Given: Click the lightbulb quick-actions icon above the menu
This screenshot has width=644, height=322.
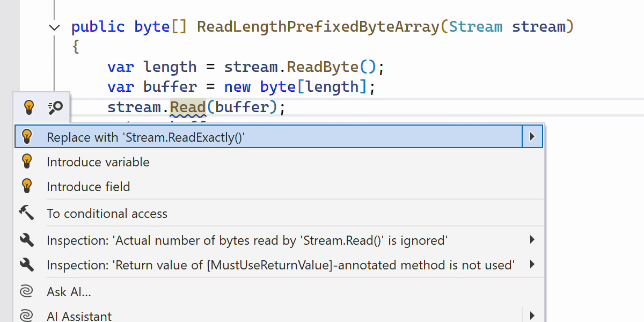Looking at the screenshot, I should (29, 108).
